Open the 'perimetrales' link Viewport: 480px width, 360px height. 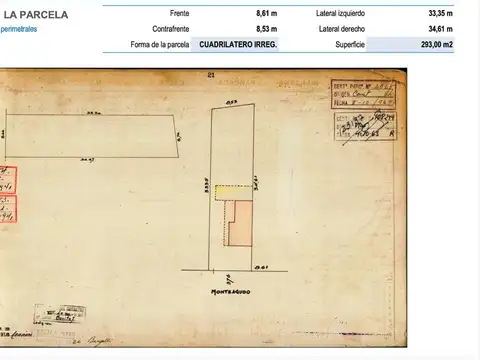(19, 29)
